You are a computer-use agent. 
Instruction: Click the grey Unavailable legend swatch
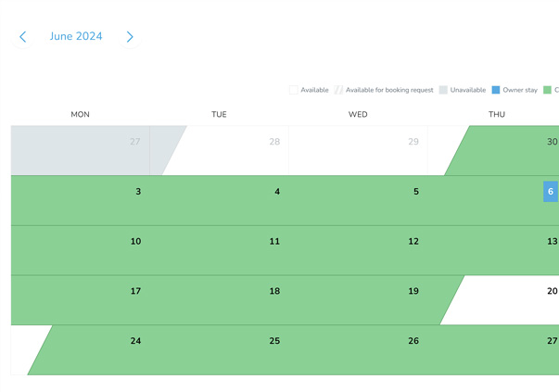point(443,90)
